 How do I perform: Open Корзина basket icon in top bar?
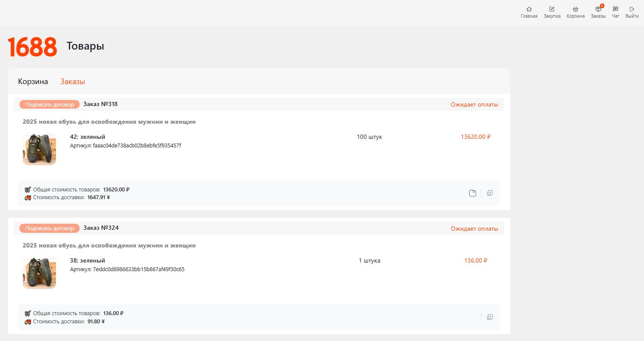click(x=576, y=9)
